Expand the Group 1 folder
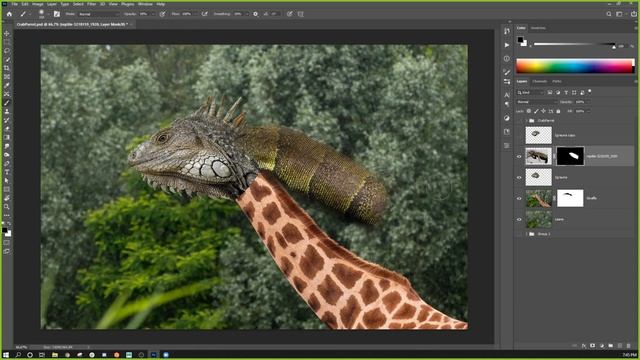The width and height of the screenshot is (640, 360). [527, 234]
